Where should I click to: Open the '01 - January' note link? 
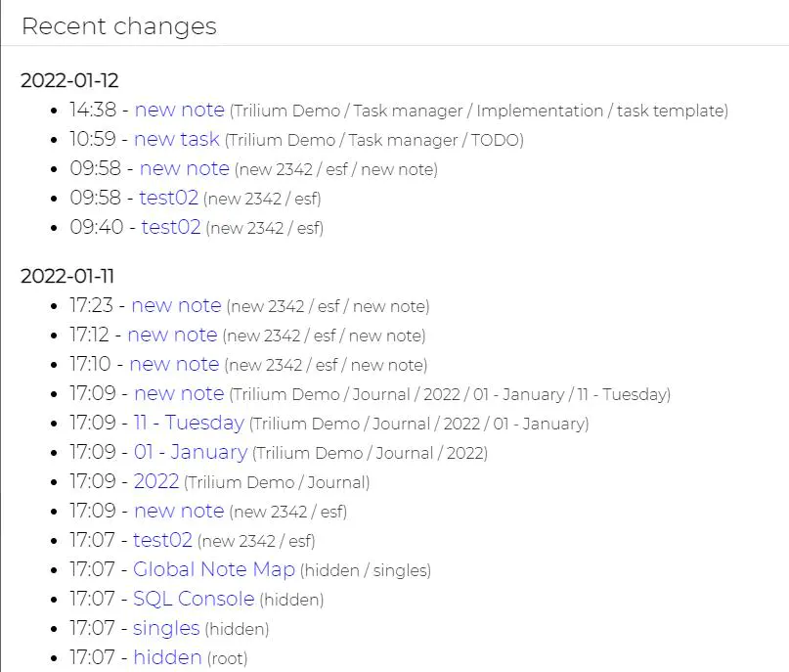(191, 453)
